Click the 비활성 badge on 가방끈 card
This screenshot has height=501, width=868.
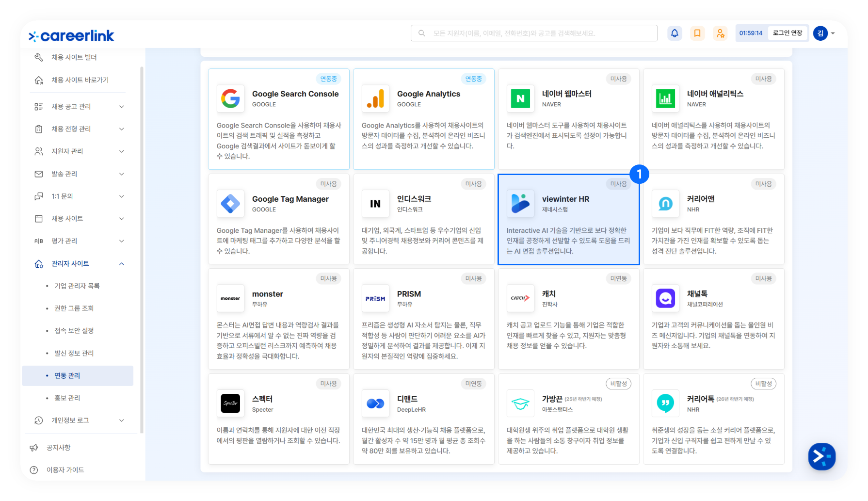[619, 384]
